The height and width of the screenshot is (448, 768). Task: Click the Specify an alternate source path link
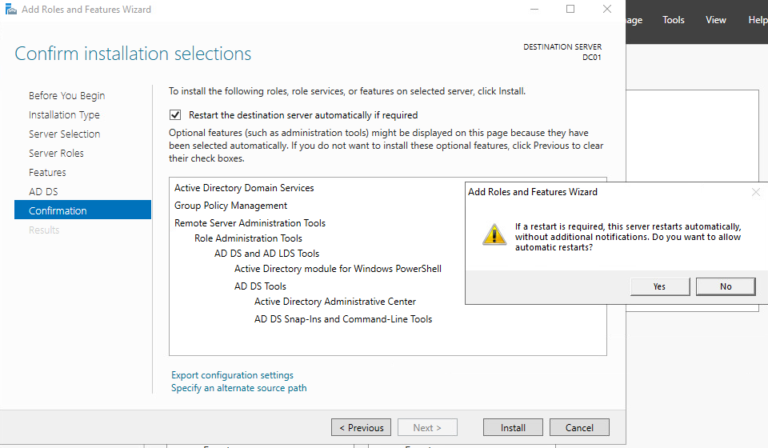coord(239,388)
